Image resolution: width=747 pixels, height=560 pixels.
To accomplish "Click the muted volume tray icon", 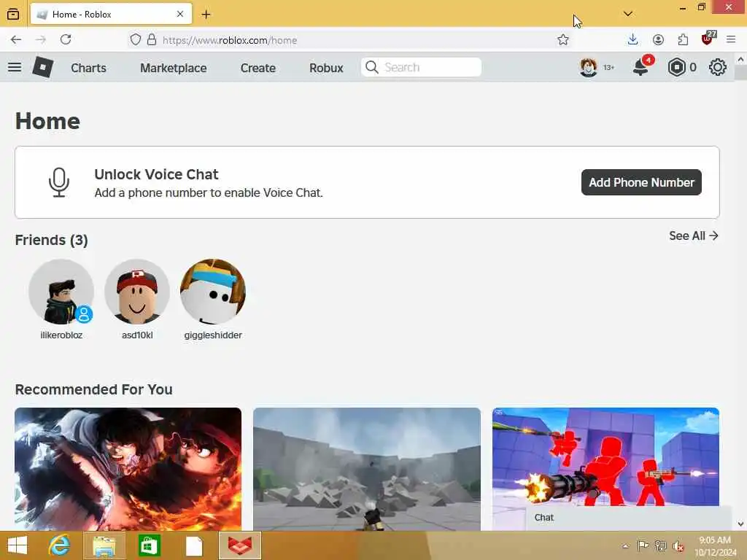I will click(678, 546).
